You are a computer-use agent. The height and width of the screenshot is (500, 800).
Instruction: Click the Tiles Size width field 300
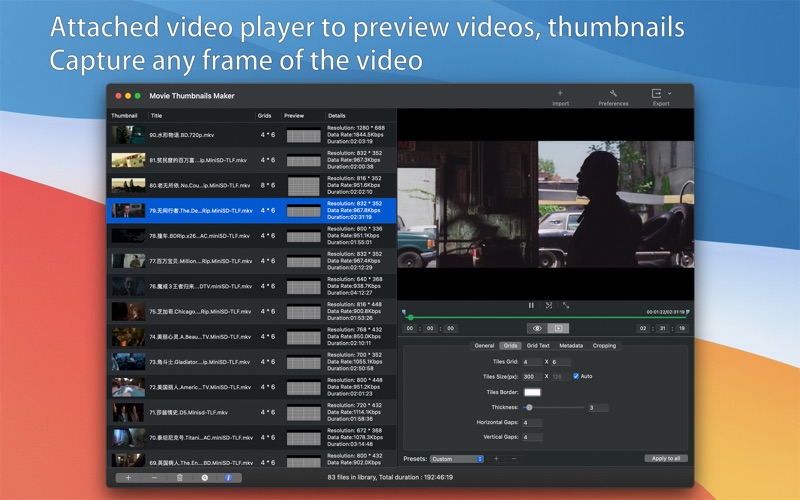point(532,377)
